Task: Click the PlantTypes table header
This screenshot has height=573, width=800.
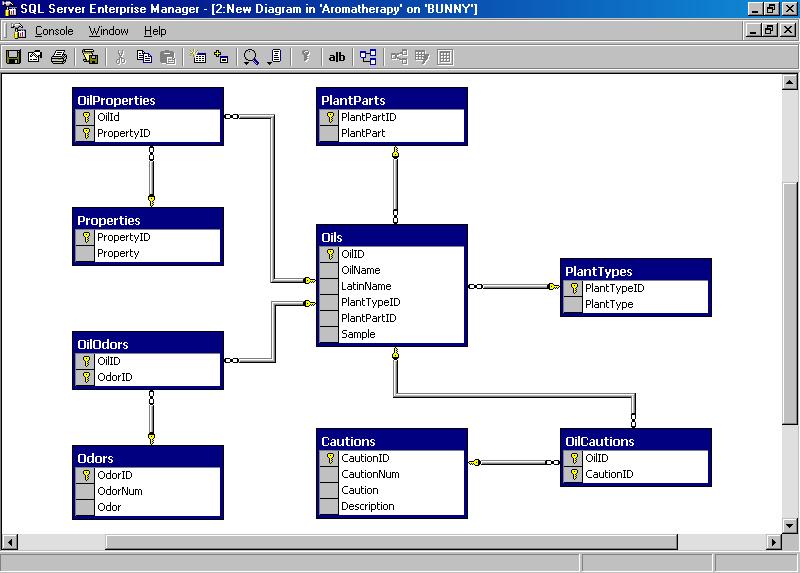Action: 636,270
